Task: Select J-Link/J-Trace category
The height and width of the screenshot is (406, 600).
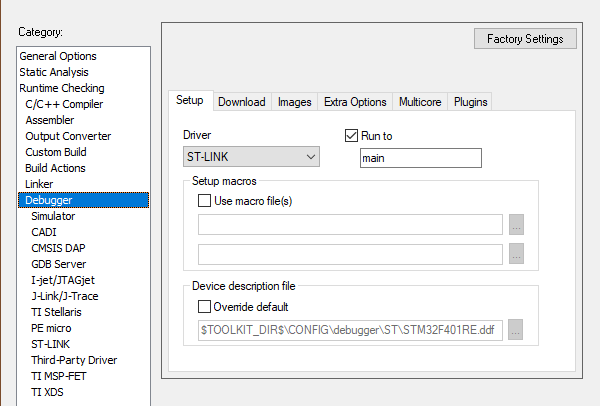Action: (64, 296)
